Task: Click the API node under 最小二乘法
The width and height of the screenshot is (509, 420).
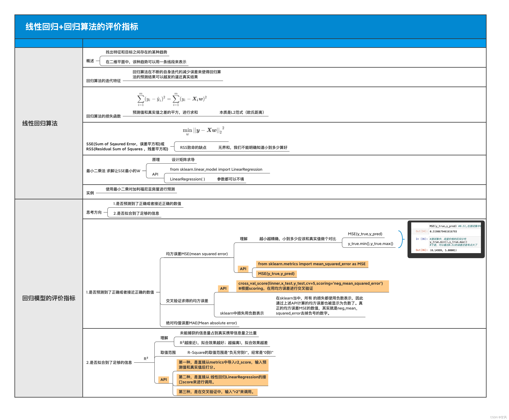Action: click(x=155, y=174)
